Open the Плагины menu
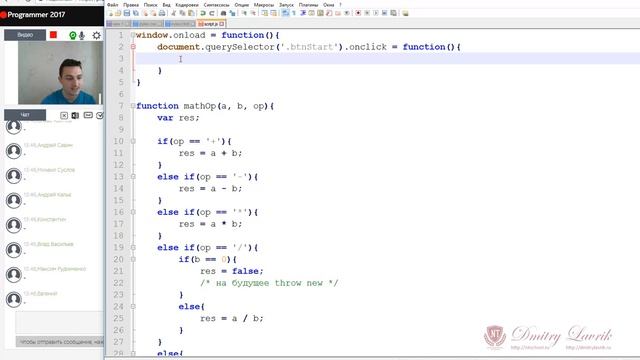 [308, 5]
